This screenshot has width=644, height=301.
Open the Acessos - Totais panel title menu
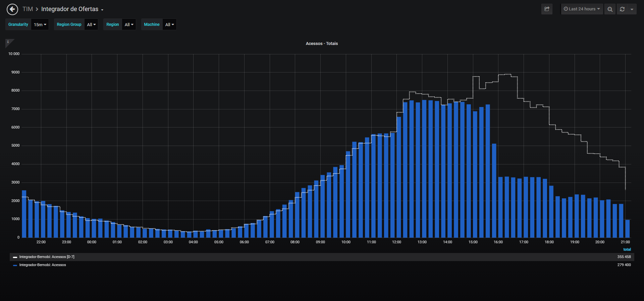(x=322, y=44)
